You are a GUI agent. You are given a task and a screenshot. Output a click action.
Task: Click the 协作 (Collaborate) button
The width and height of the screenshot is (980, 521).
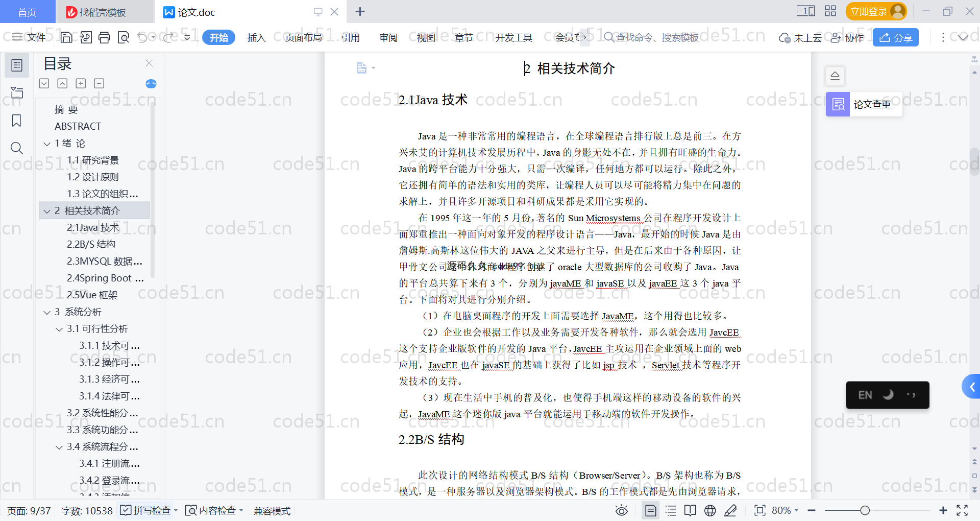pos(847,37)
